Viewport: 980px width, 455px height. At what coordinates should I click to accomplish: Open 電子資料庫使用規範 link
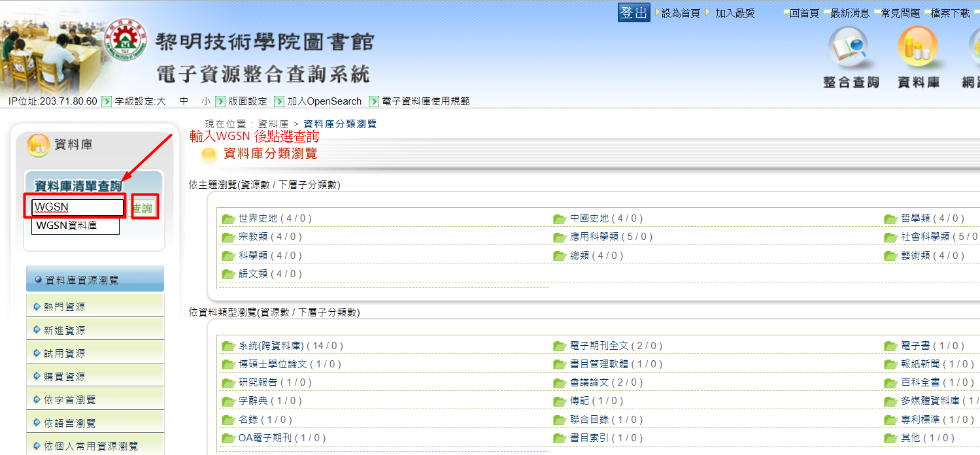tap(426, 101)
